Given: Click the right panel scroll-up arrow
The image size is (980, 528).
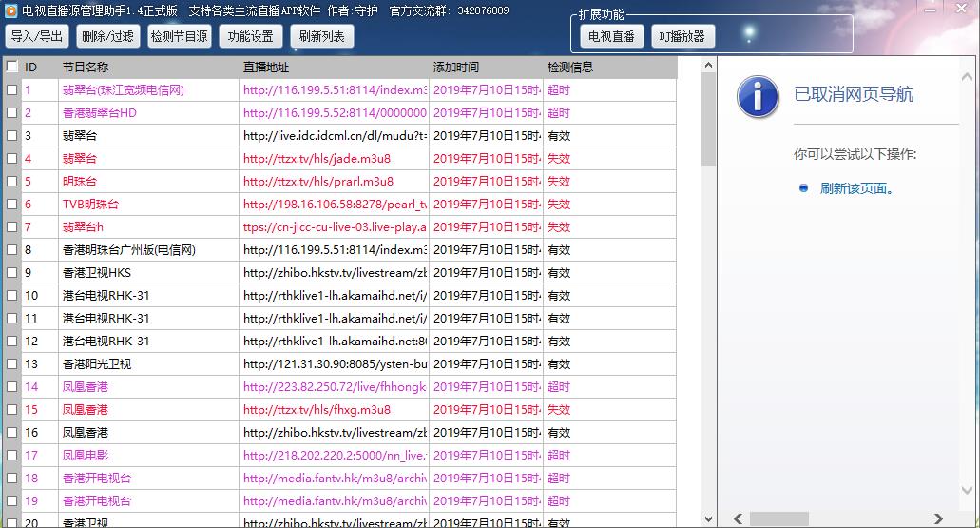Looking at the screenshot, I should click(967, 77).
